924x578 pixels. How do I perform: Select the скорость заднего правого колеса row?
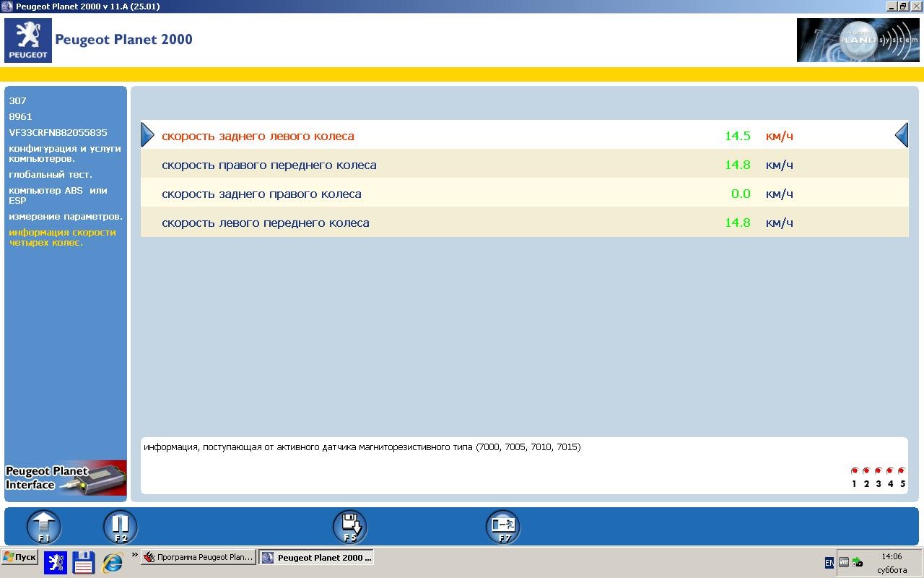(x=525, y=193)
